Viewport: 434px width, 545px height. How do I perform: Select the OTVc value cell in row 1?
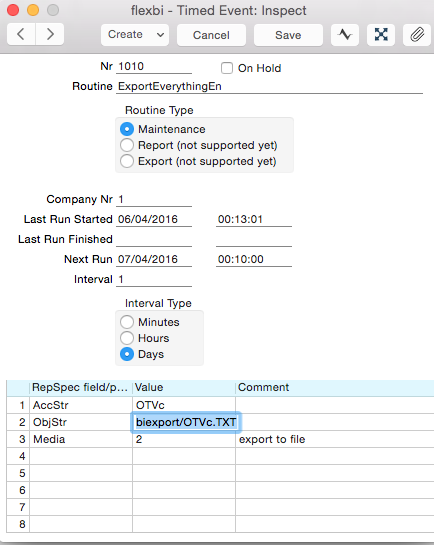(184, 405)
